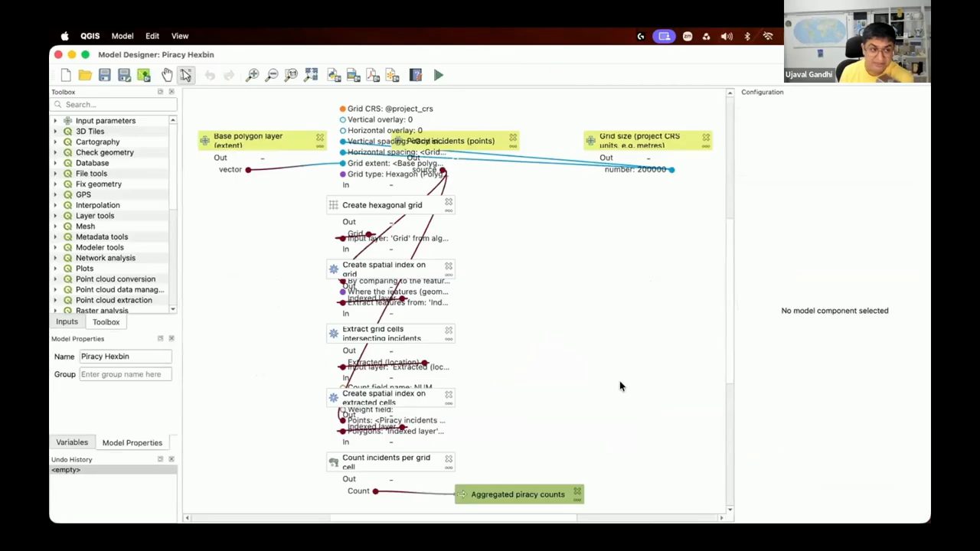
Task: Expand the Mesh toolbox group
Action: (x=55, y=227)
